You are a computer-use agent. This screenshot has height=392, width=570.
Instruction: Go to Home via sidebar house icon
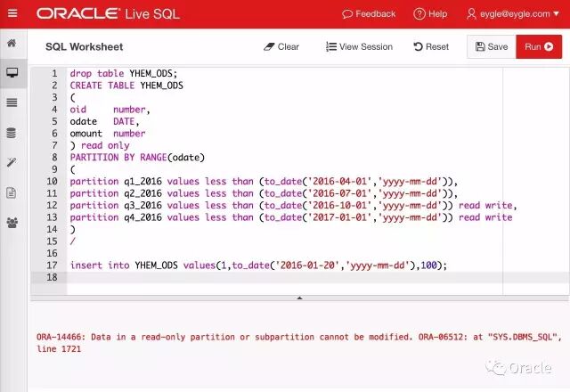12,43
